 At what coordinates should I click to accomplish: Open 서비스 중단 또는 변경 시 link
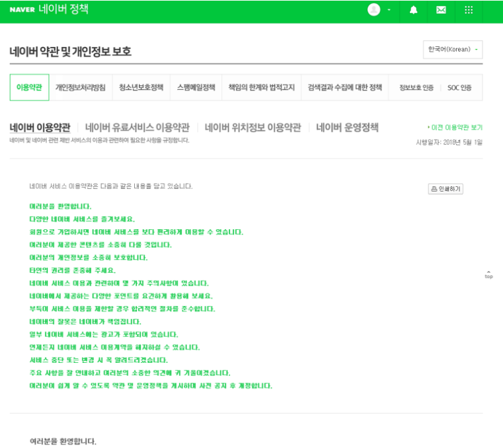pyautogui.click(x=98, y=360)
